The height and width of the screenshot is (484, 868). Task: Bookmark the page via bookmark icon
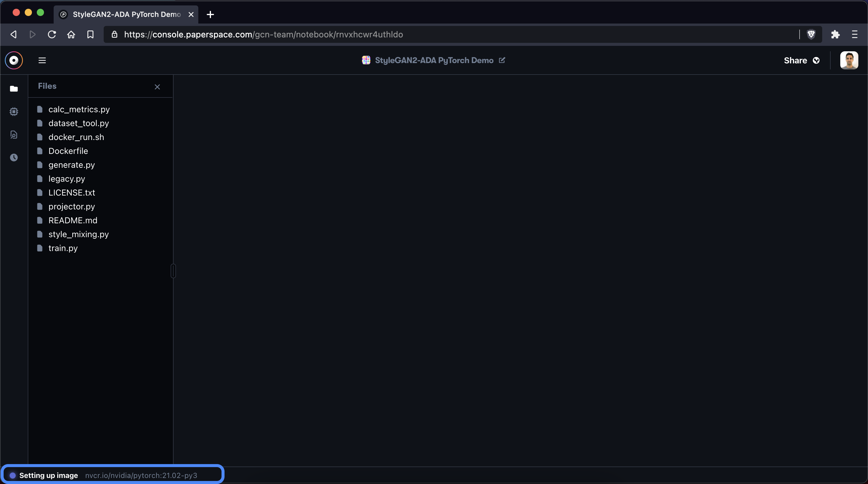(x=90, y=34)
